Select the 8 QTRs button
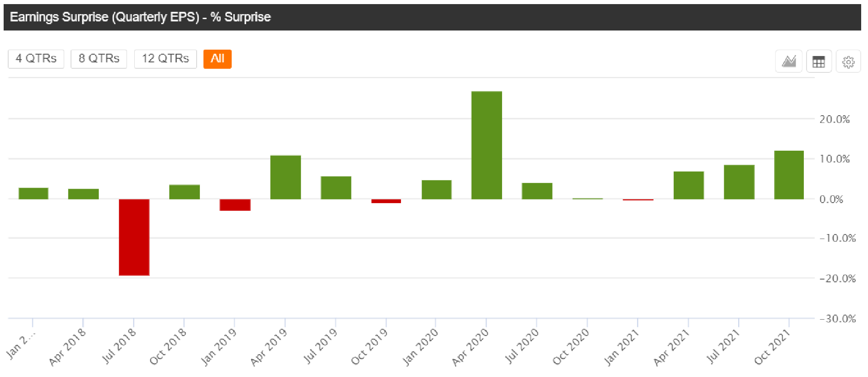 pos(98,59)
